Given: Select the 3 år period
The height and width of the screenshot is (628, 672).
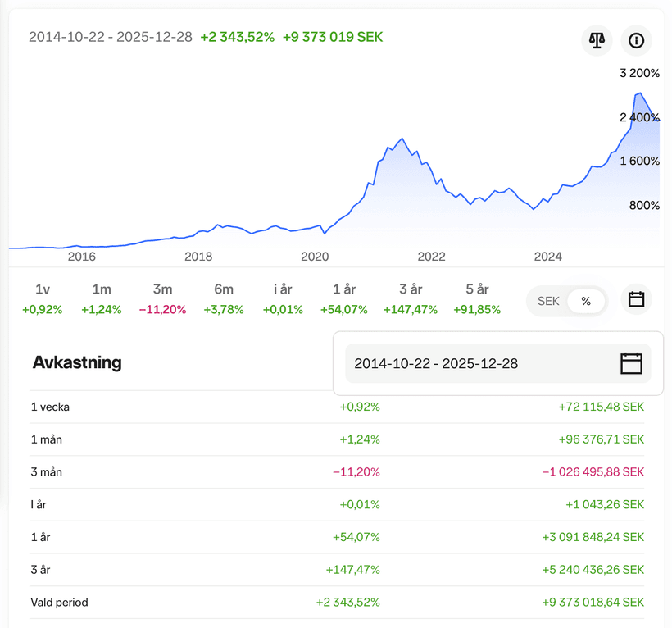Looking at the screenshot, I should 411,298.
